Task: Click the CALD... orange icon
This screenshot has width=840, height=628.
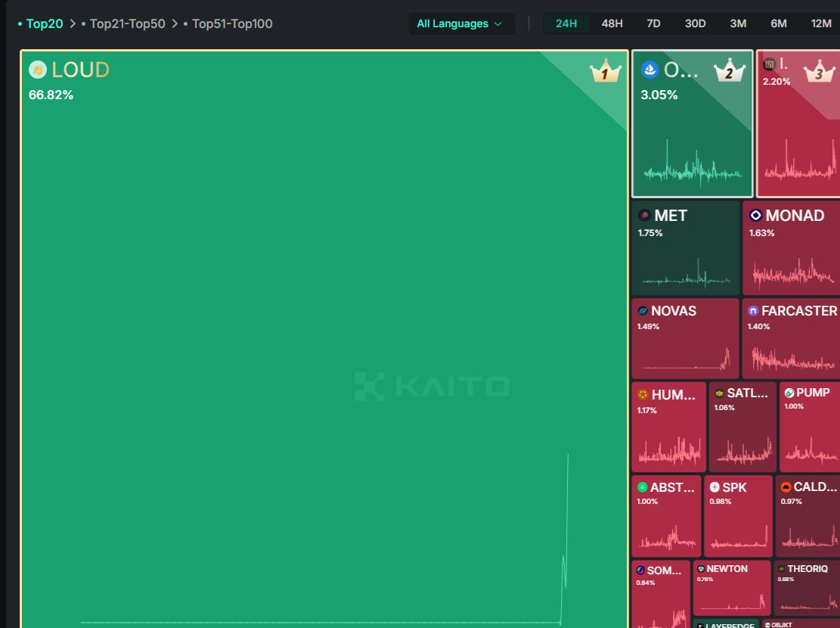Action: [786, 487]
